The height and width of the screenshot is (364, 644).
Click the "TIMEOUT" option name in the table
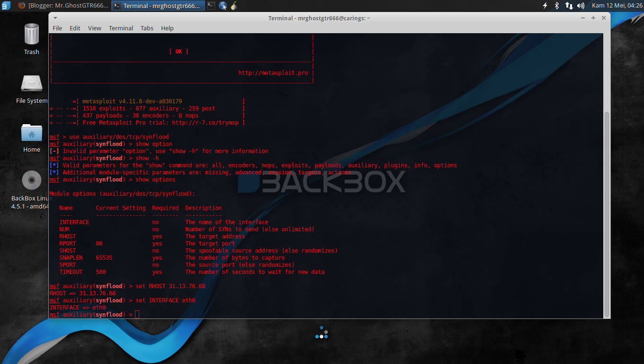click(x=71, y=272)
